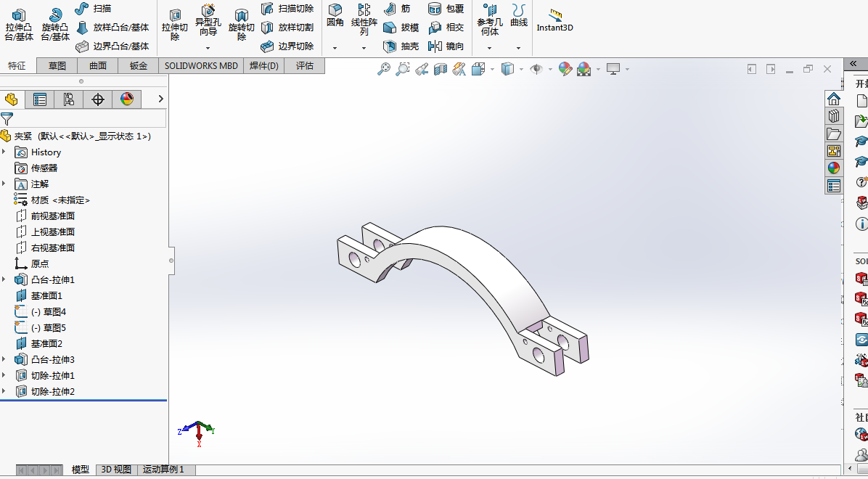Screen dimensions: 868x479
Task: Expand the 切除-拉伸2 feature
Action: pos(4,391)
